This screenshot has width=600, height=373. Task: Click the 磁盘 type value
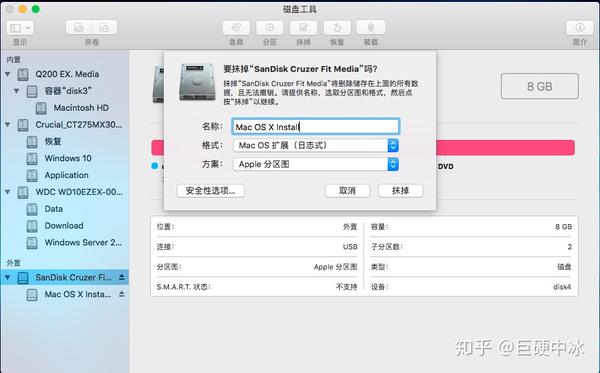click(x=564, y=267)
